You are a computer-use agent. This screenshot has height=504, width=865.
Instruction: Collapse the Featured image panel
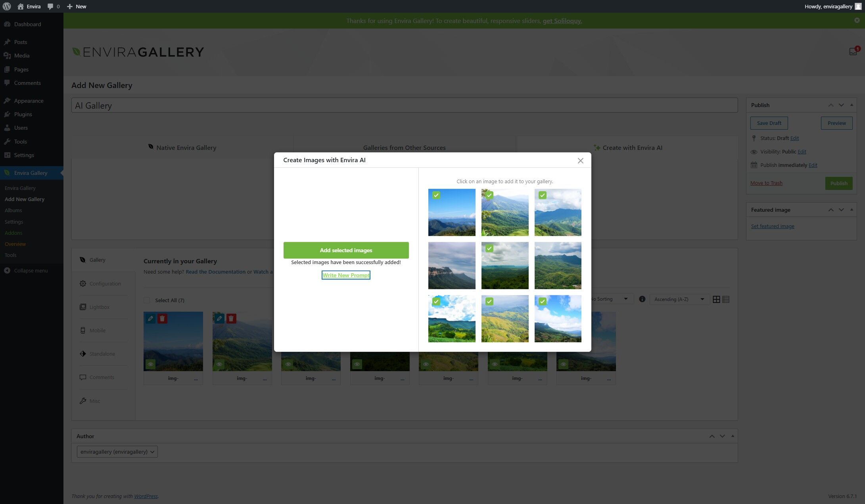(852, 210)
